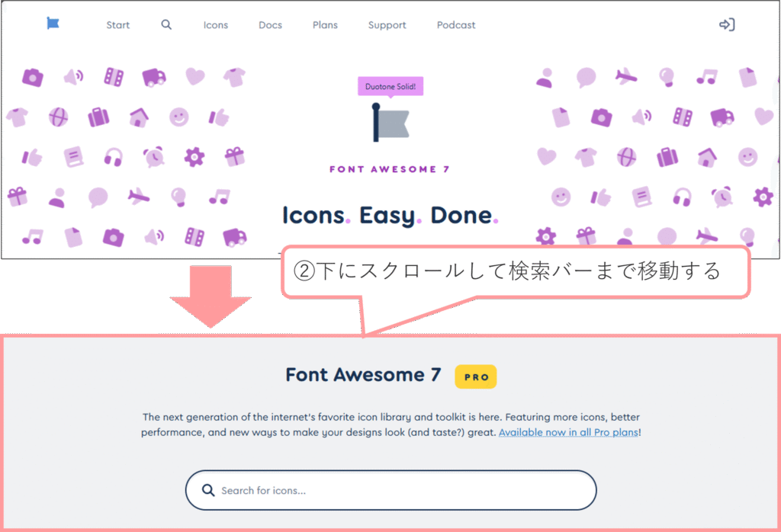Open the Docs navigation link
This screenshot has height=532, width=781.
270,25
